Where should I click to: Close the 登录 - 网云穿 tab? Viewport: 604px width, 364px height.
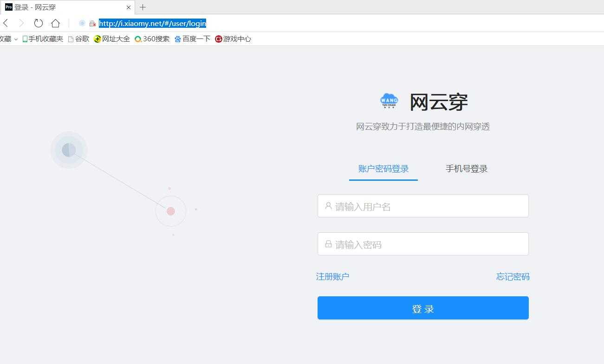[x=129, y=7]
